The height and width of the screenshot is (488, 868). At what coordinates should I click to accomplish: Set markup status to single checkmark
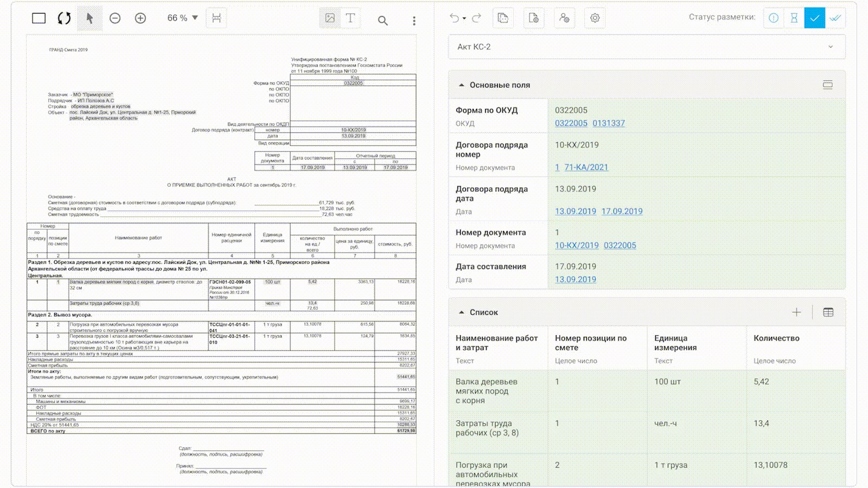815,18
